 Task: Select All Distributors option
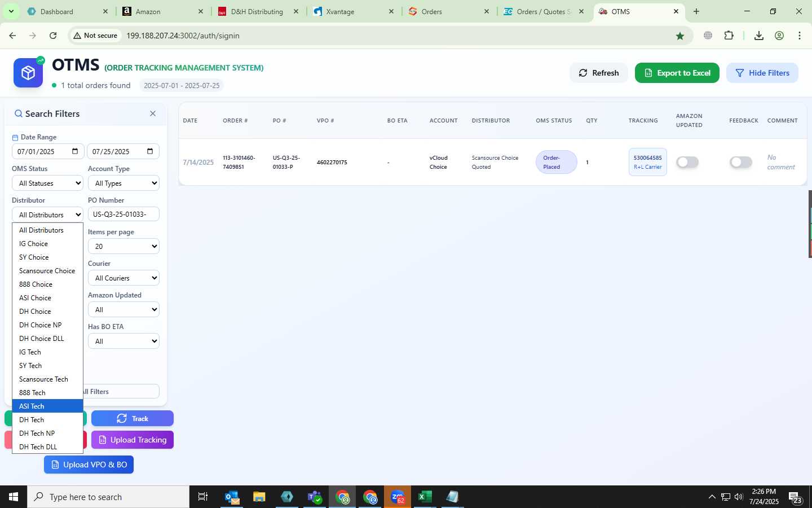pos(47,230)
